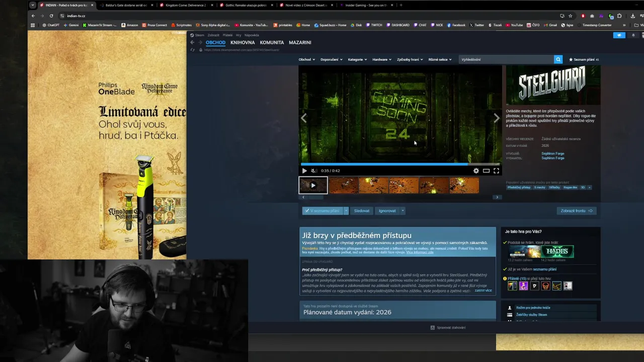
Task: Open the MAZARINI profile tab
Action: click(300, 43)
